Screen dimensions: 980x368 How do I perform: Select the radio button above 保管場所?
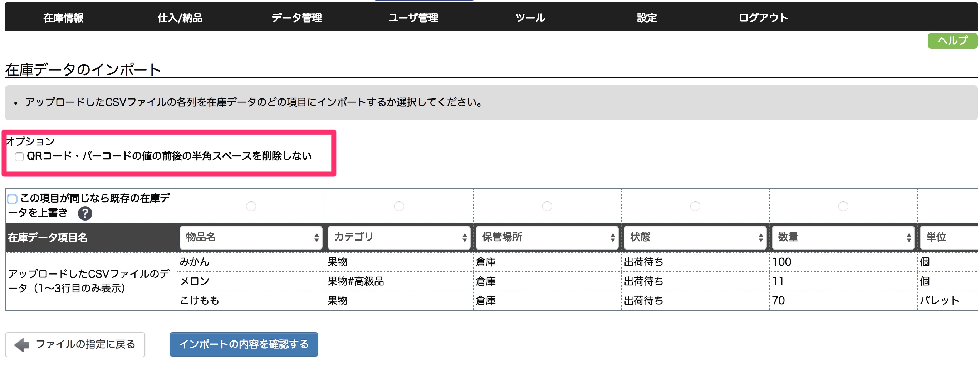547,206
